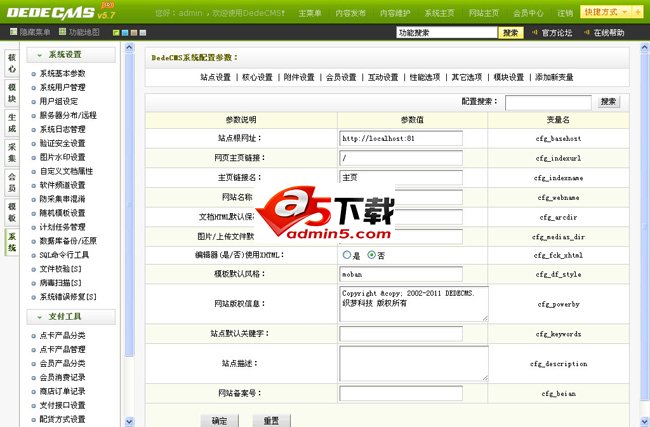The image size is (650, 427).
Task: Switch to the gray skin swatch
Action: tap(143, 32)
